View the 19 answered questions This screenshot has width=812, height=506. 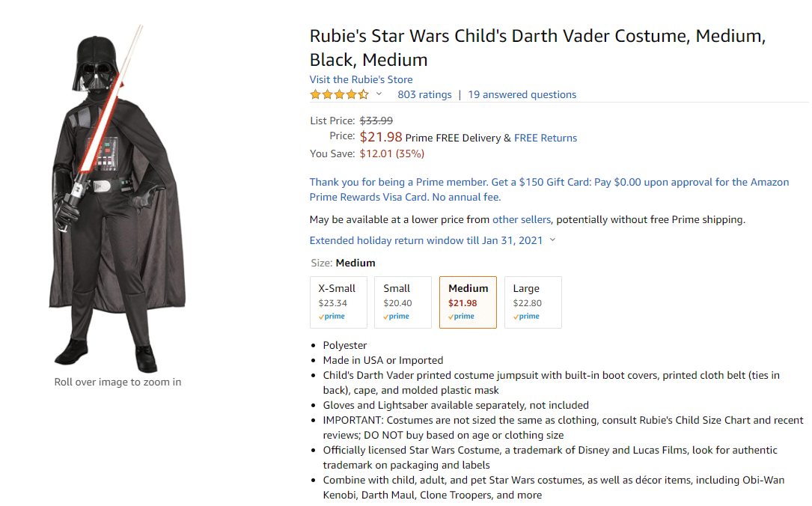click(522, 94)
